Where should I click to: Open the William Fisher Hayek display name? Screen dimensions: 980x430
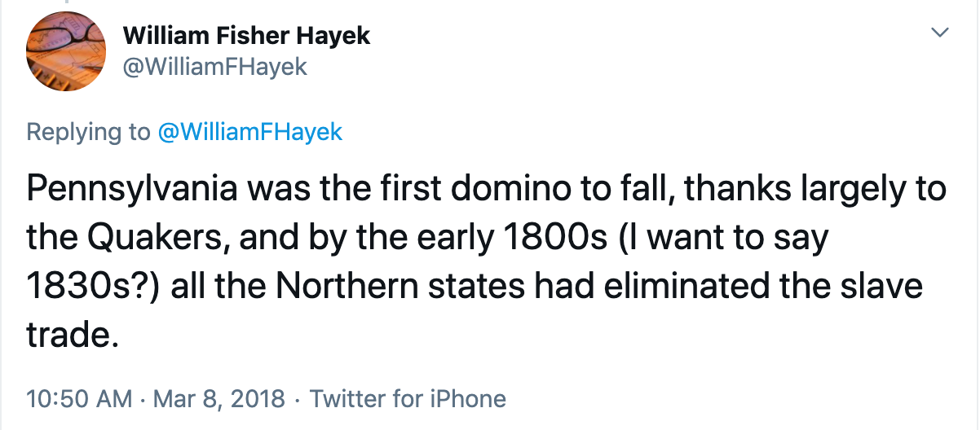pos(246,35)
